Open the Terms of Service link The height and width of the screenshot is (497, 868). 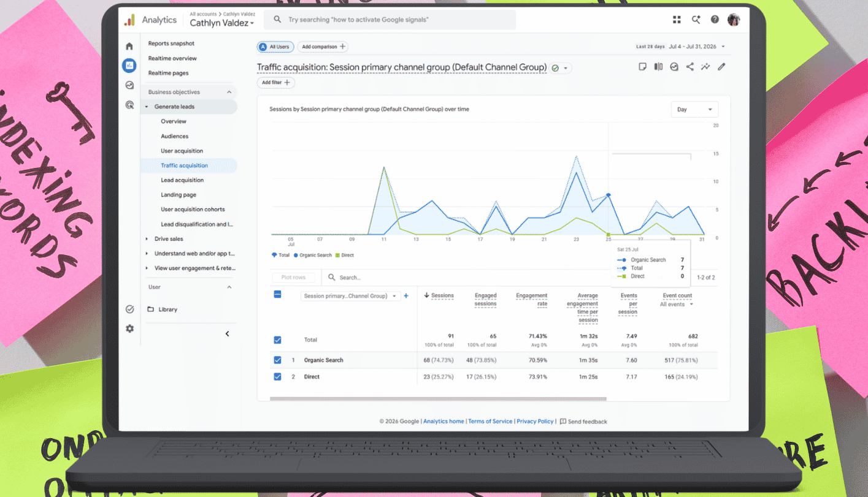click(x=490, y=422)
